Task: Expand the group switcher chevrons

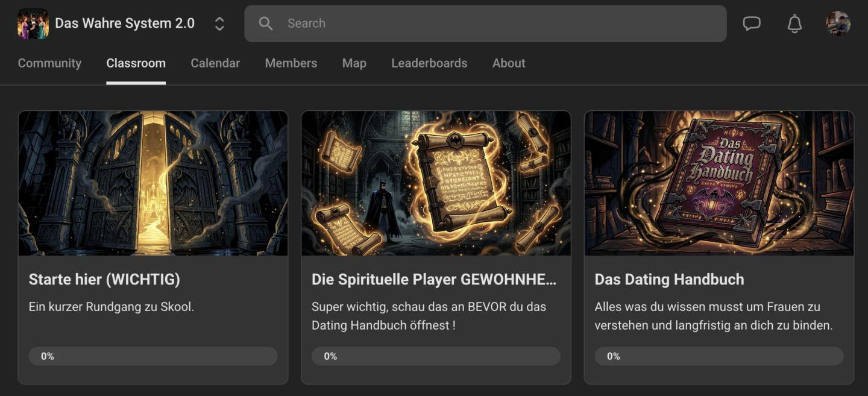Action: tap(219, 24)
